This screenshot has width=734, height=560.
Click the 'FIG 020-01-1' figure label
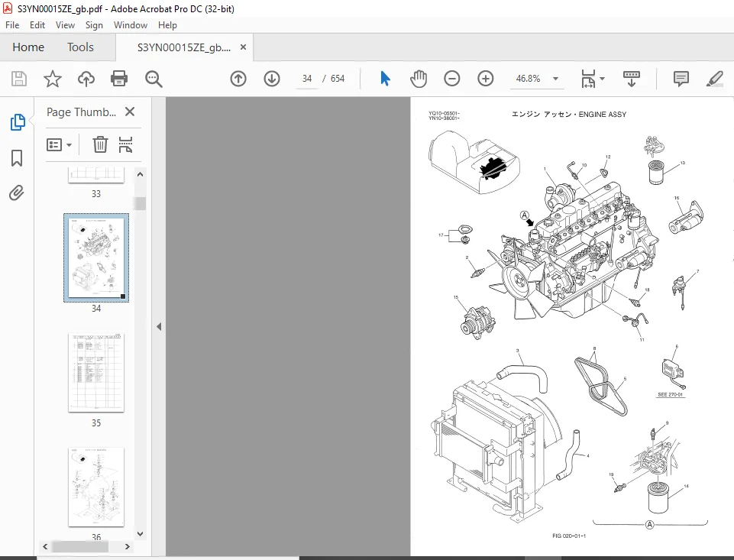569,536
